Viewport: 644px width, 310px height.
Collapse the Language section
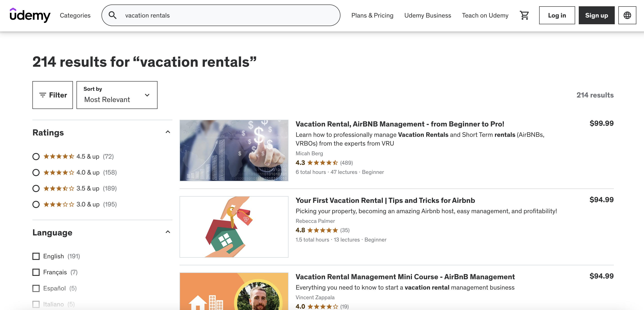168,232
